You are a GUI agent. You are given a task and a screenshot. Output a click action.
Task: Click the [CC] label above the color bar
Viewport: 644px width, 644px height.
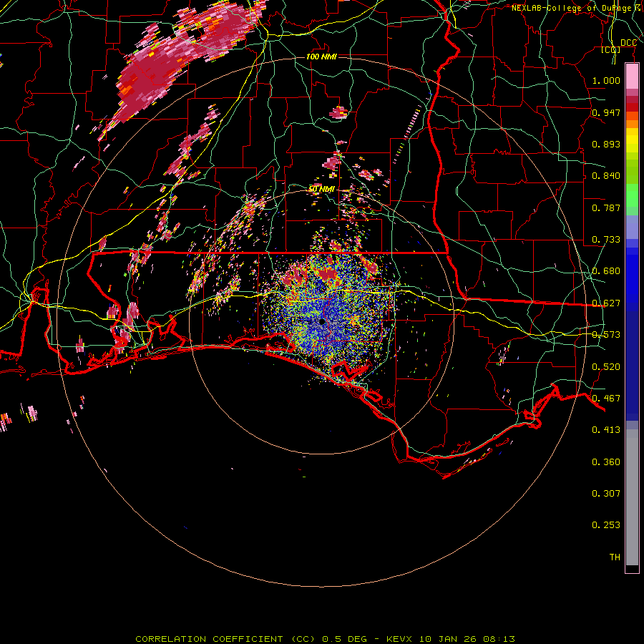(611, 49)
